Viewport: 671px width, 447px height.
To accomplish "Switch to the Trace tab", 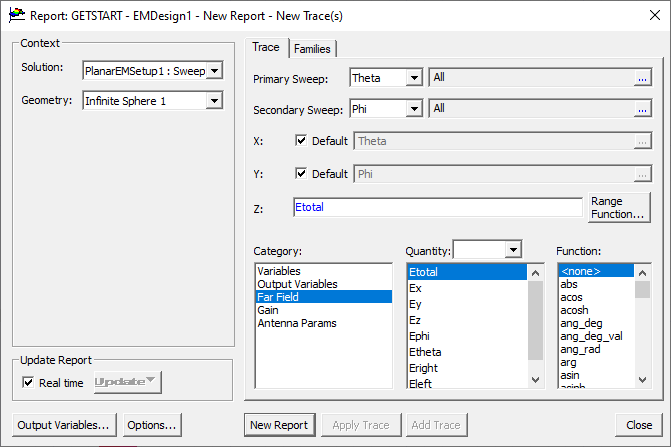I will point(266,47).
